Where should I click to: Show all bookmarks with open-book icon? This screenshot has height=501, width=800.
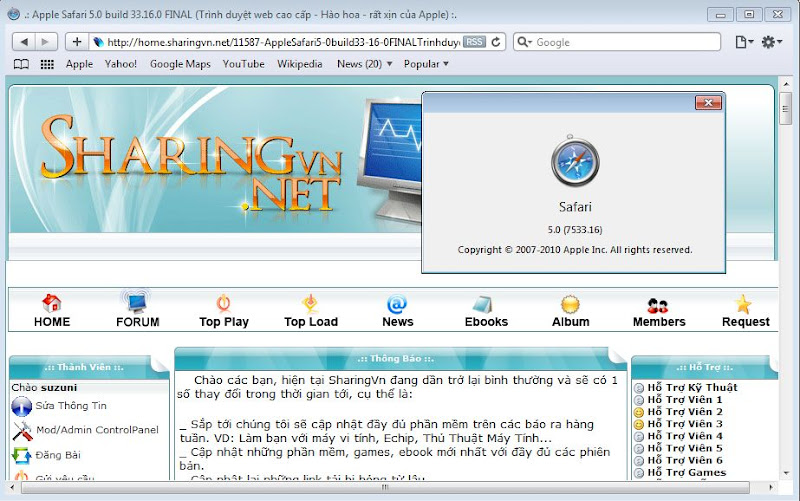coord(21,64)
